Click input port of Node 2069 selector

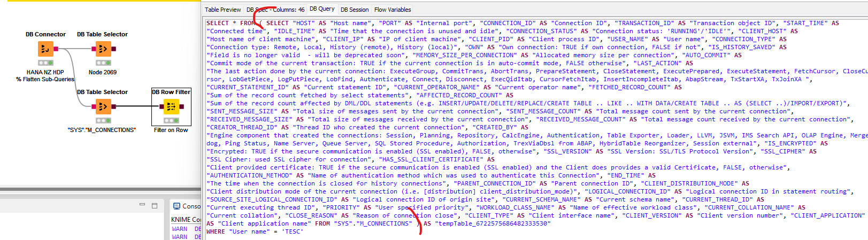(94, 49)
